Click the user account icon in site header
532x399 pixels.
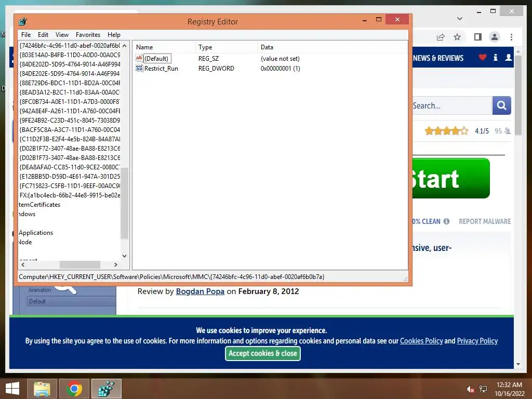(x=508, y=58)
